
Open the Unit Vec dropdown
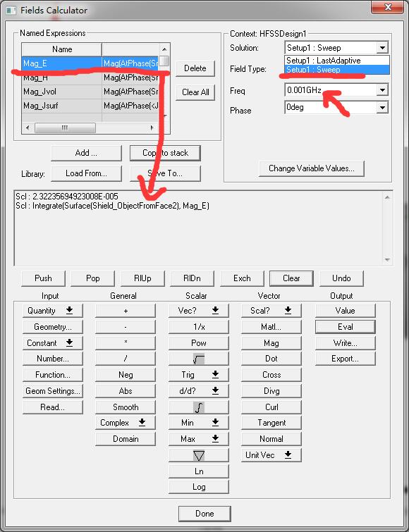pyautogui.click(x=271, y=455)
